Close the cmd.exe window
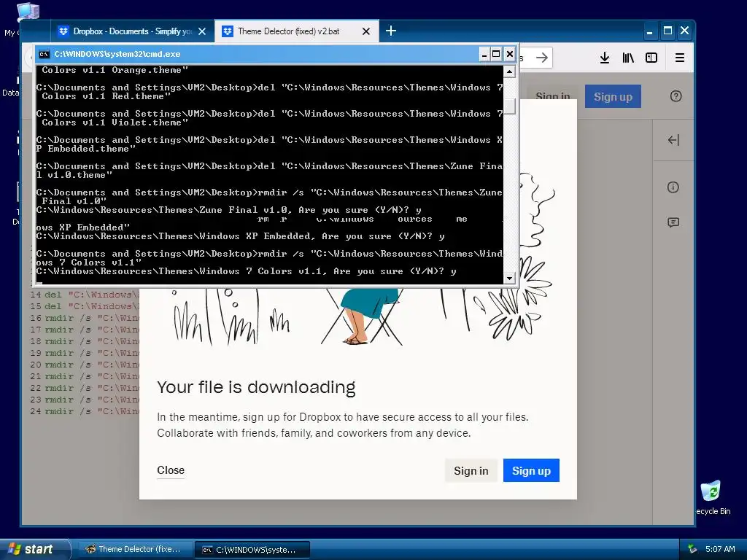 pos(509,54)
